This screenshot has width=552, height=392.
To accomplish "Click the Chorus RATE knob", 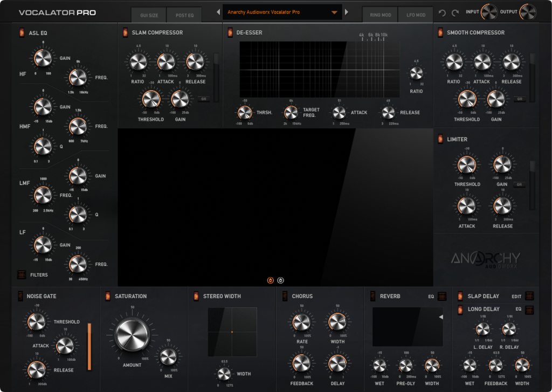I will click(302, 322).
